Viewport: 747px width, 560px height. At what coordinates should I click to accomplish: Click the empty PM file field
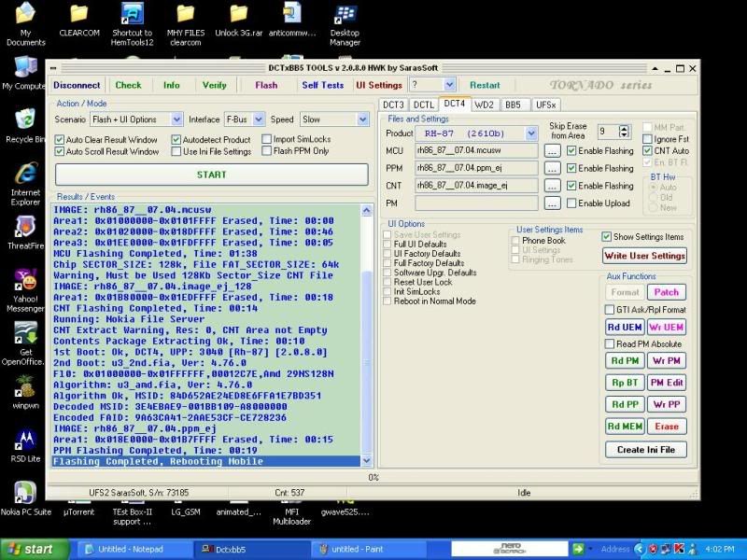(x=476, y=203)
